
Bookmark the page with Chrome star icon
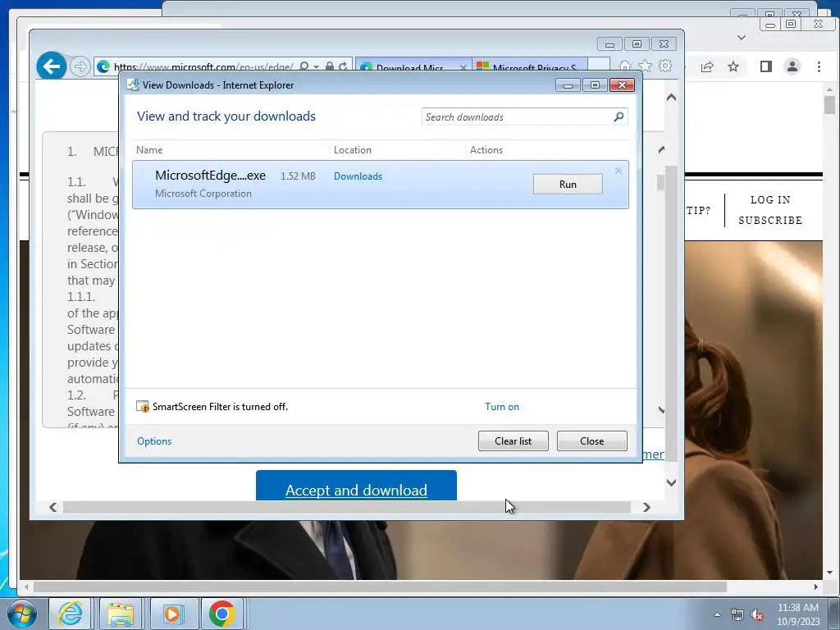point(733,66)
